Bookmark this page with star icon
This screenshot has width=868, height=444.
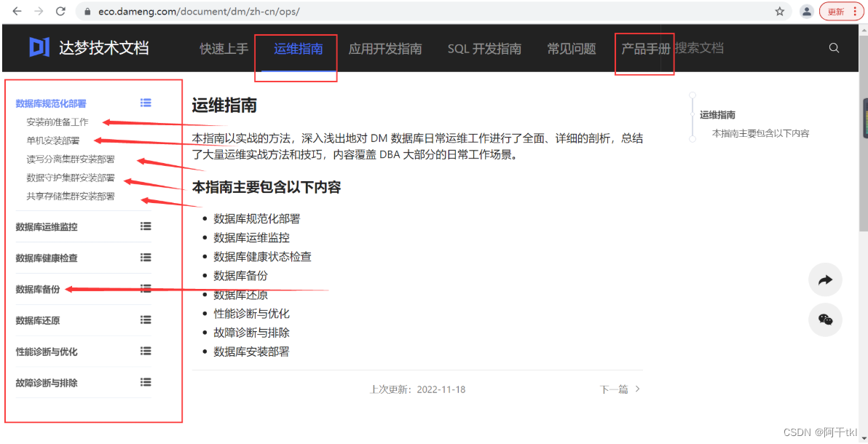coord(780,11)
